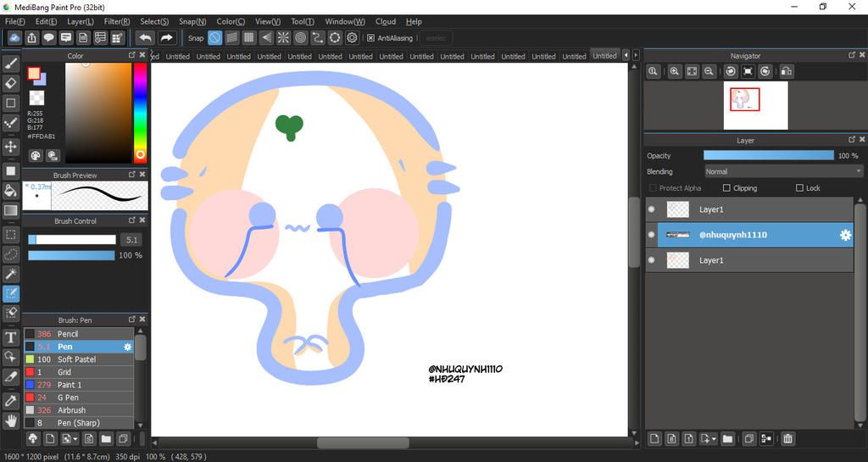This screenshot has width=868, height=462.
Task: Check the Clipping checkbox
Action: pyautogui.click(x=726, y=188)
